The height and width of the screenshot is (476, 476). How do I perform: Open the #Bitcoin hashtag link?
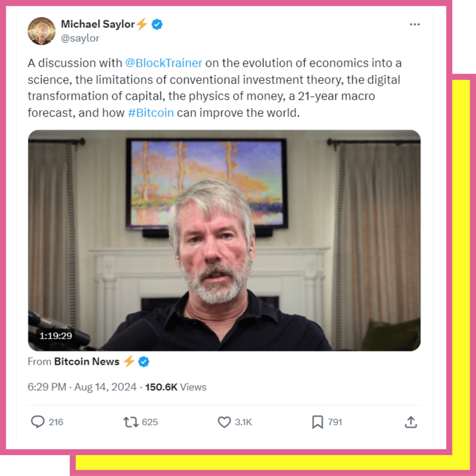pos(151,113)
